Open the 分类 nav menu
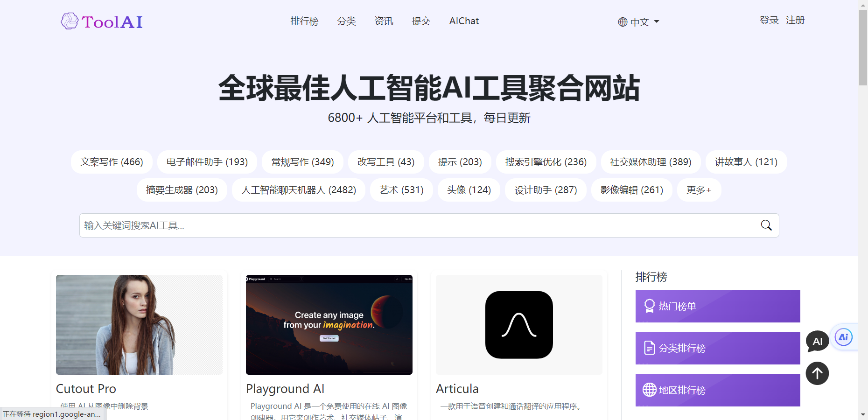Viewport: 868px width, 420px height. [346, 21]
